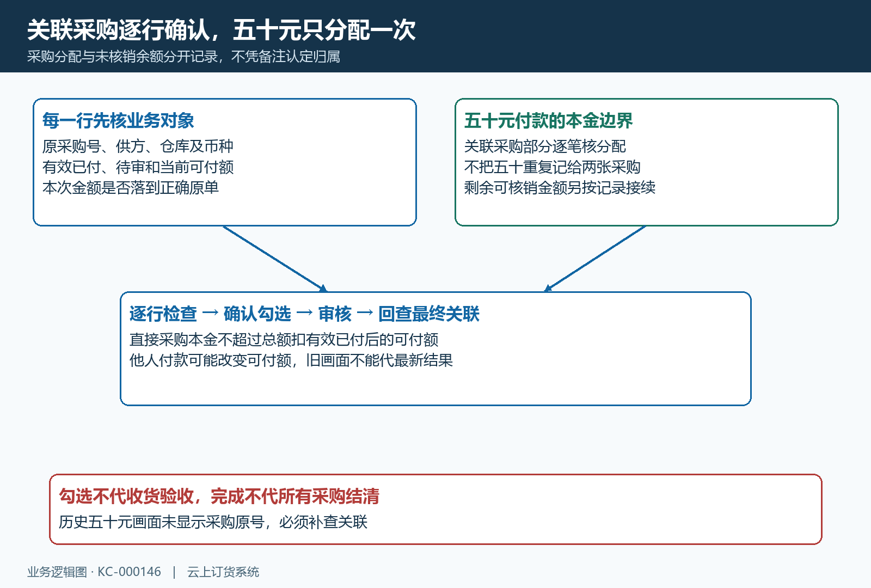This screenshot has height=588, width=871.
Task: Click line 他人付款可能改变可付额，旧画面不能代最新结果
Action: tap(291, 360)
